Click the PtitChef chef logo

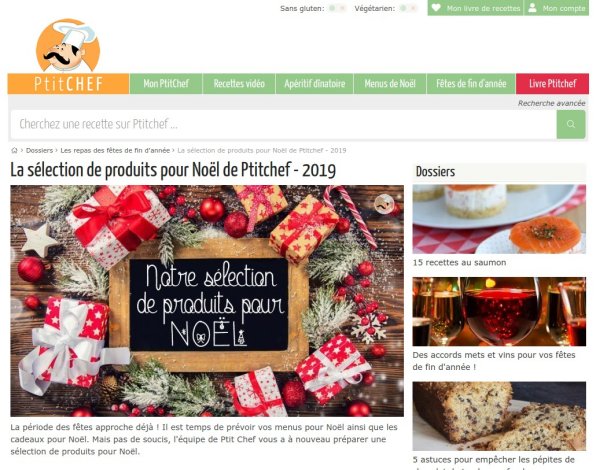68,45
